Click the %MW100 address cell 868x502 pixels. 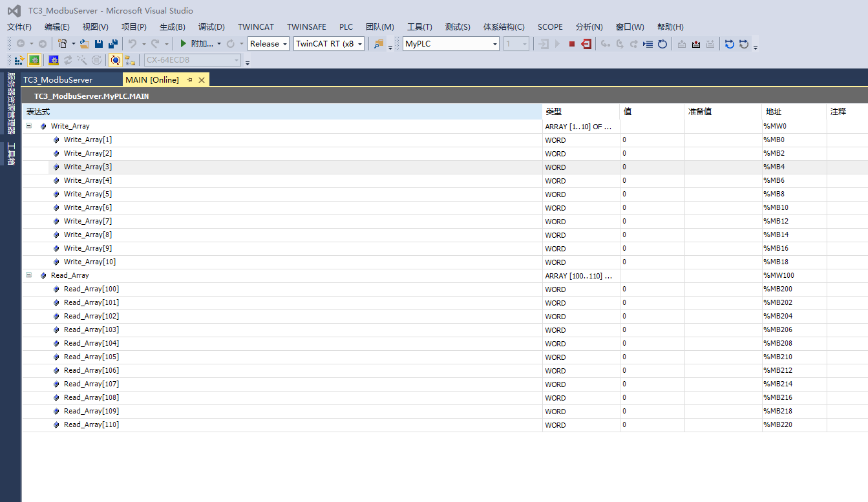(794, 275)
